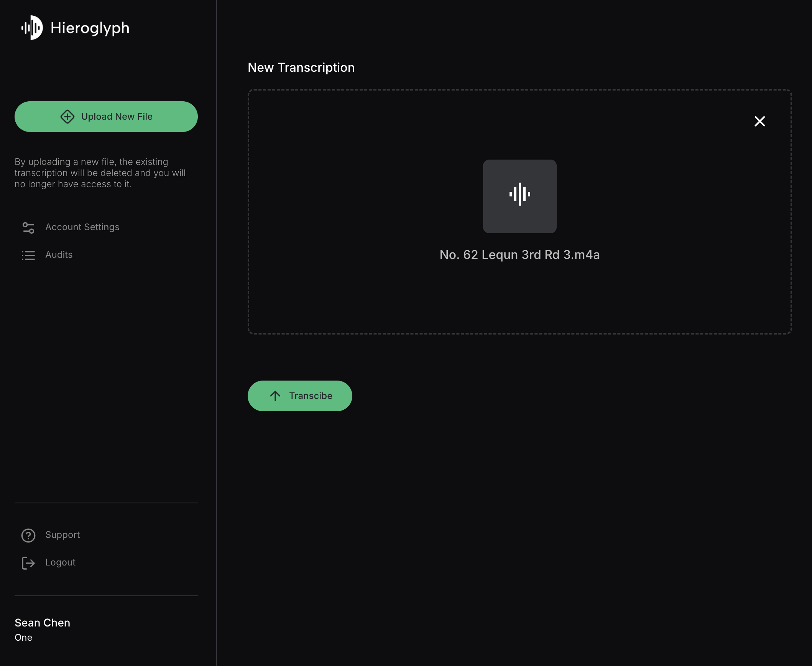Image resolution: width=812 pixels, height=666 pixels.
Task: Click the Sean Chen user name
Action: coord(42,623)
